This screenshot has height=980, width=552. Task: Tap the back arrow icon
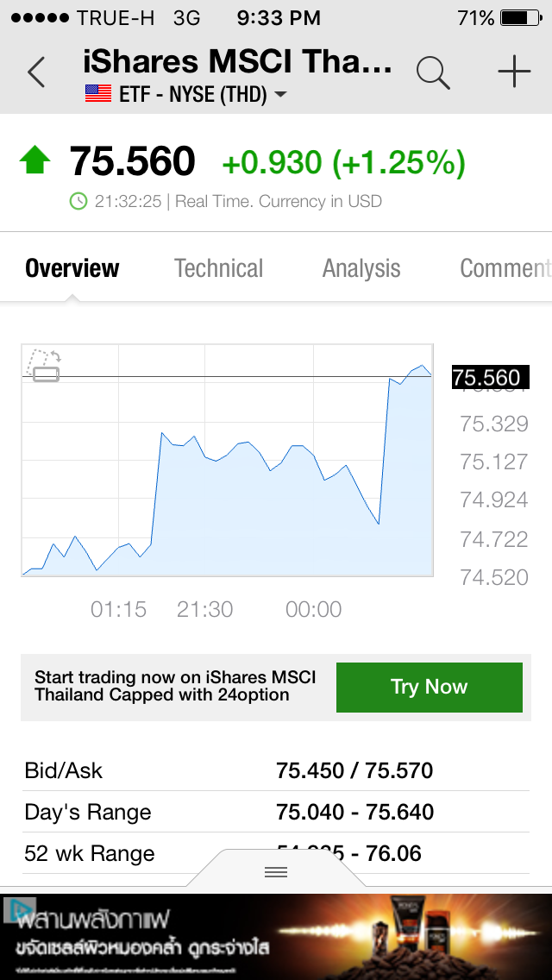[x=36, y=72]
